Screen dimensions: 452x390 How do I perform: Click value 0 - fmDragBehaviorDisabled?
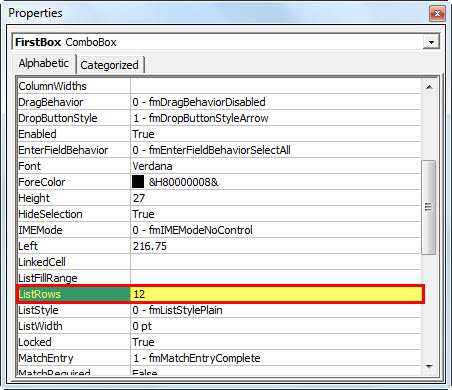click(x=199, y=102)
